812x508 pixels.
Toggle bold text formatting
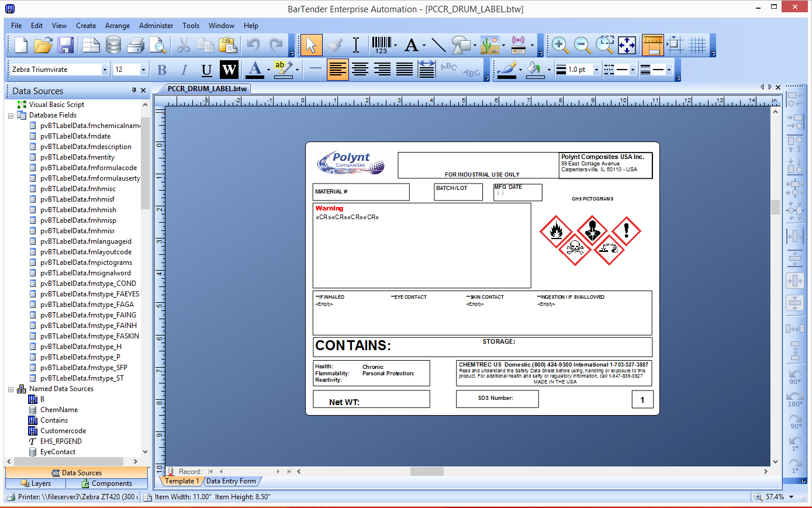tap(162, 70)
